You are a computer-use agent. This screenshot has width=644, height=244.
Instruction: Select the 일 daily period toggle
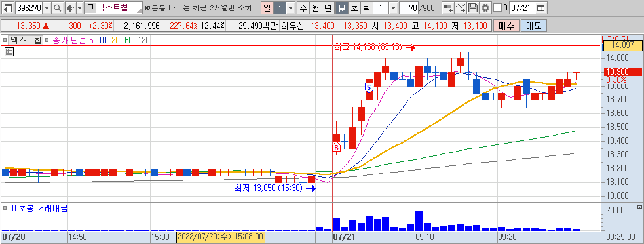coord(267,8)
